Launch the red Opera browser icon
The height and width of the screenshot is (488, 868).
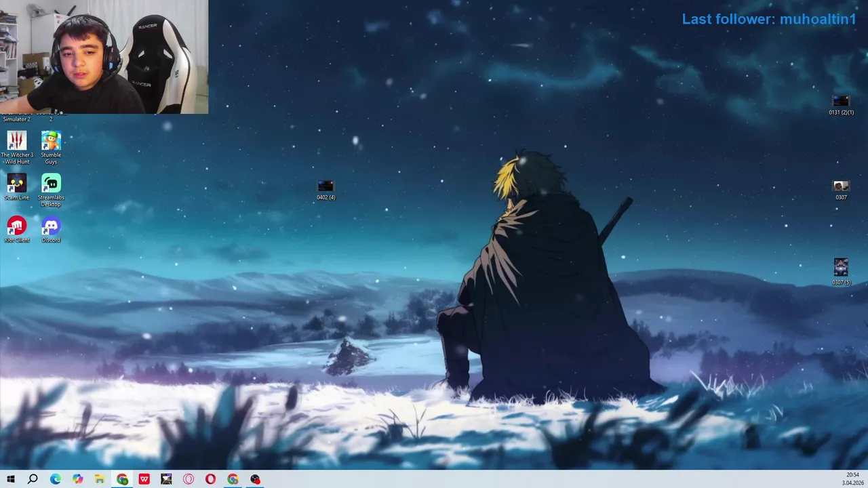[x=210, y=479]
